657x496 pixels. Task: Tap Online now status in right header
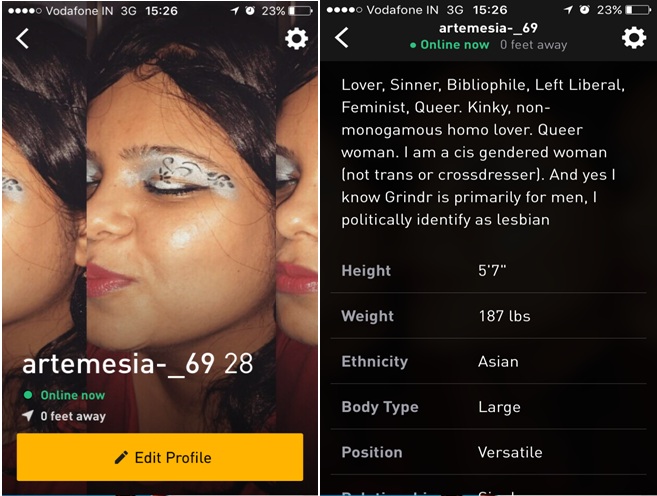tap(450, 44)
